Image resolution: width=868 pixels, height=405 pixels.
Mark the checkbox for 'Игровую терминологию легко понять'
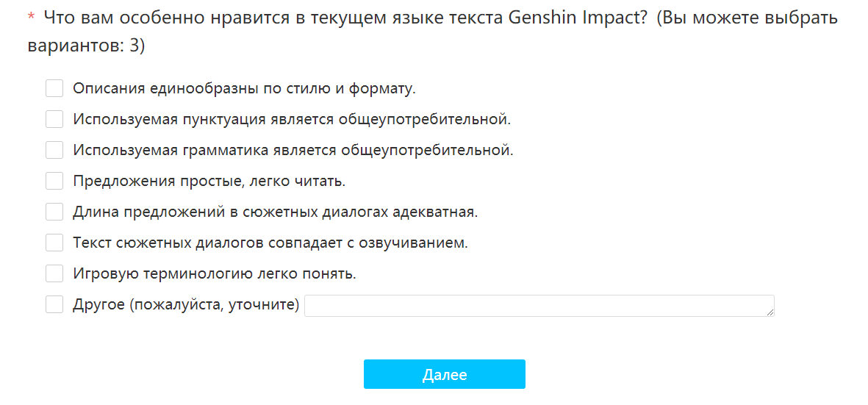(54, 274)
